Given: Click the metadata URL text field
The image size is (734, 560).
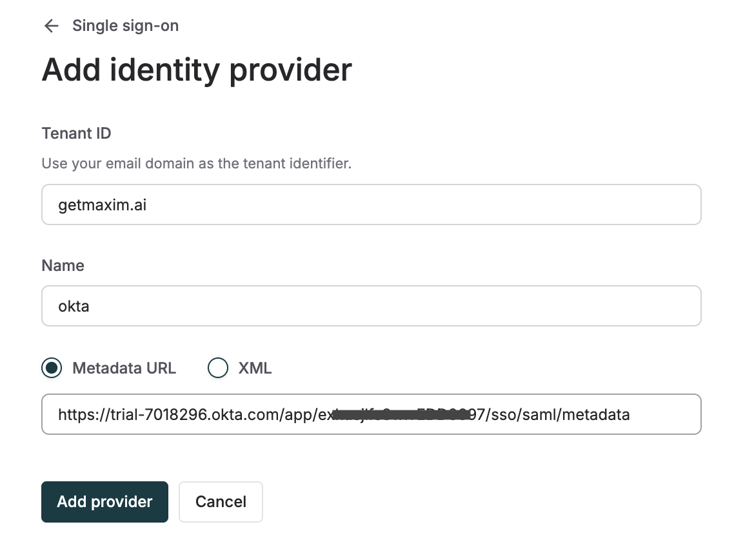Looking at the screenshot, I should click(371, 414).
